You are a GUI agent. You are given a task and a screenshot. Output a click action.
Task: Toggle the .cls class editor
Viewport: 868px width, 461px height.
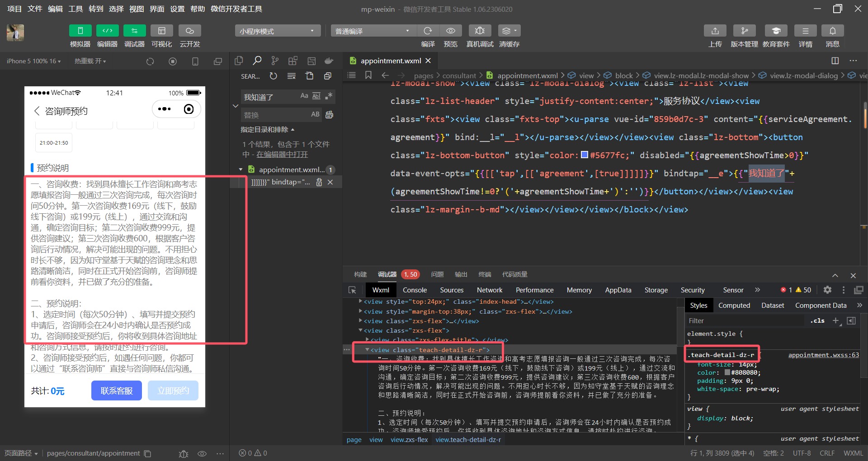817,320
